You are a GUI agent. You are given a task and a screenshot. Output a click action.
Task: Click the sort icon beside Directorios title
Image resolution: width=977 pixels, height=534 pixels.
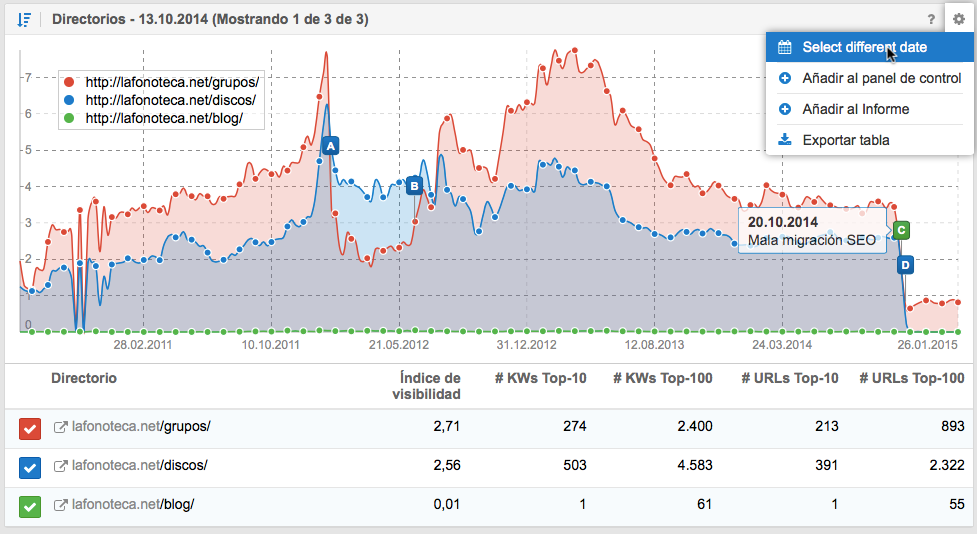pyautogui.click(x=26, y=19)
